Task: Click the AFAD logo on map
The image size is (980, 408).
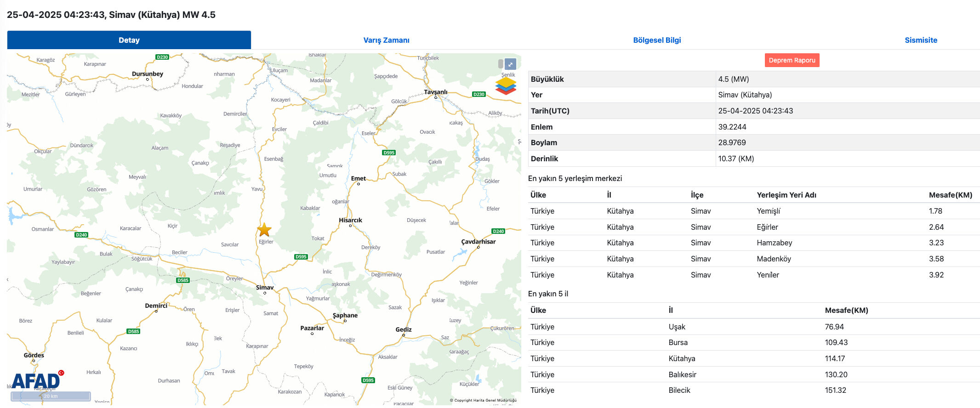Action: coord(37,380)
